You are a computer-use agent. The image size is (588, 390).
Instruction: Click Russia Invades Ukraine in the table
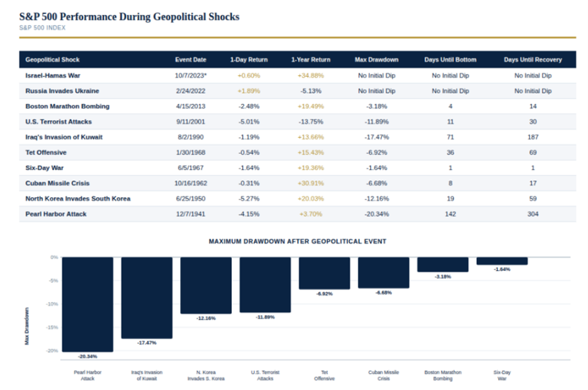(x=62, y=91)
